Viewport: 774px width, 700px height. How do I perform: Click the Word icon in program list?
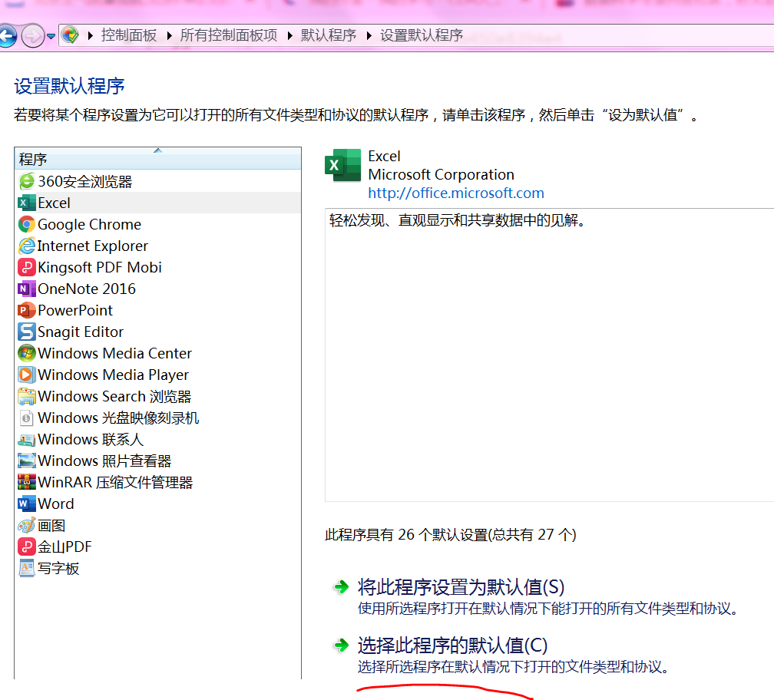point(27,504)
